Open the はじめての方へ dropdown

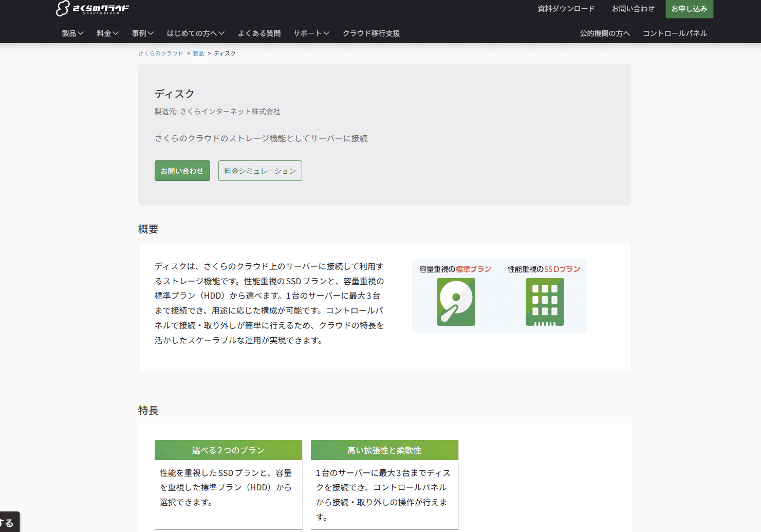tap(195, 33)
